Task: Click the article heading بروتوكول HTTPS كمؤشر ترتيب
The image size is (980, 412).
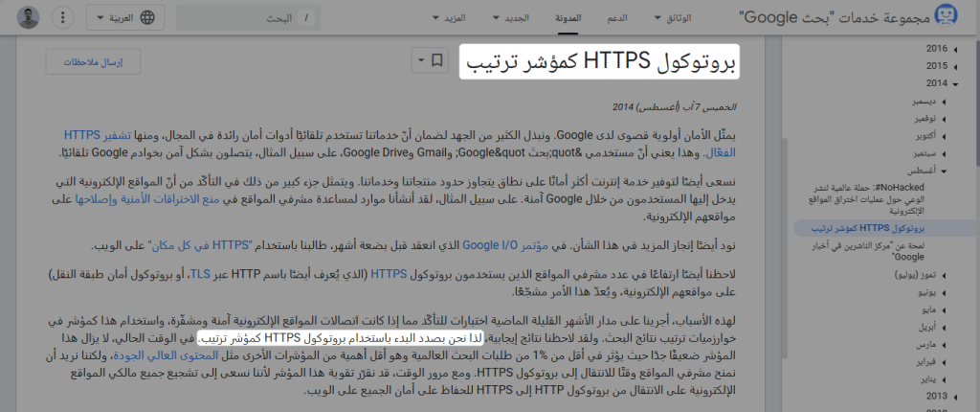Action: click(x=599, y=61)
